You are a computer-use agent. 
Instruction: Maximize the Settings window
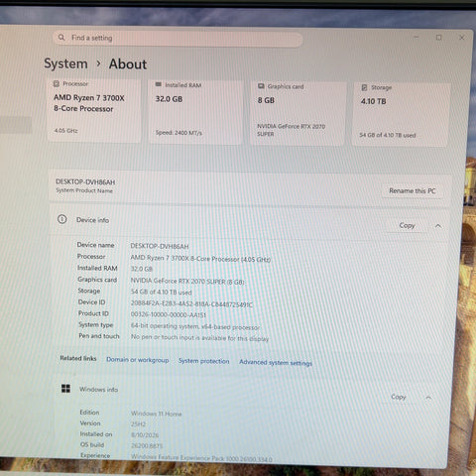click(439, 38)
